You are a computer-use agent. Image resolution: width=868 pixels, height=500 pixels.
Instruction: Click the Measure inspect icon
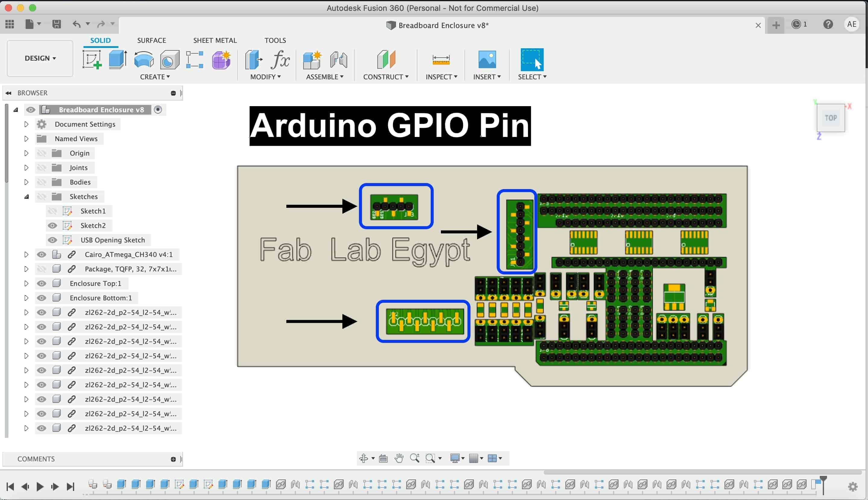pos(441,60)
